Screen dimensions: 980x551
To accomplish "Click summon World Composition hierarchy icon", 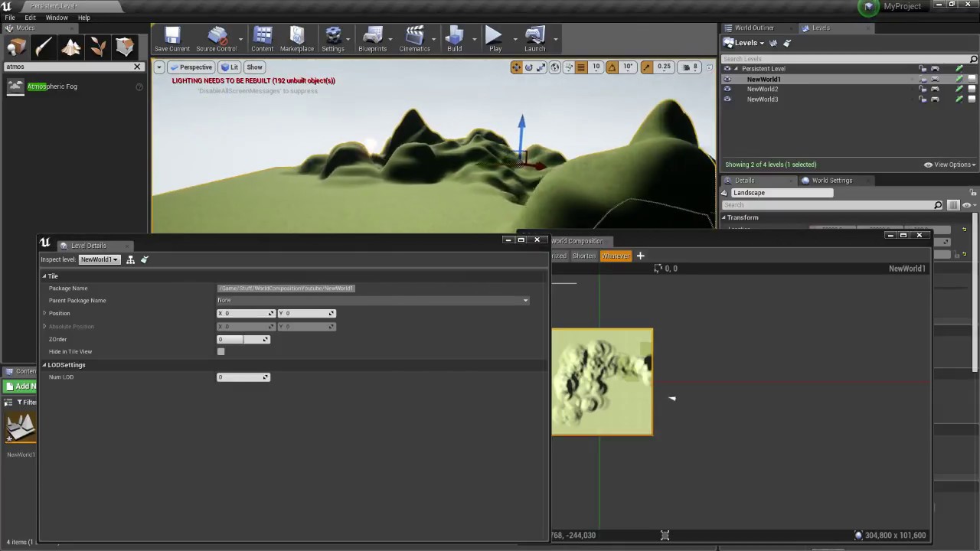I will click(131, 259).
